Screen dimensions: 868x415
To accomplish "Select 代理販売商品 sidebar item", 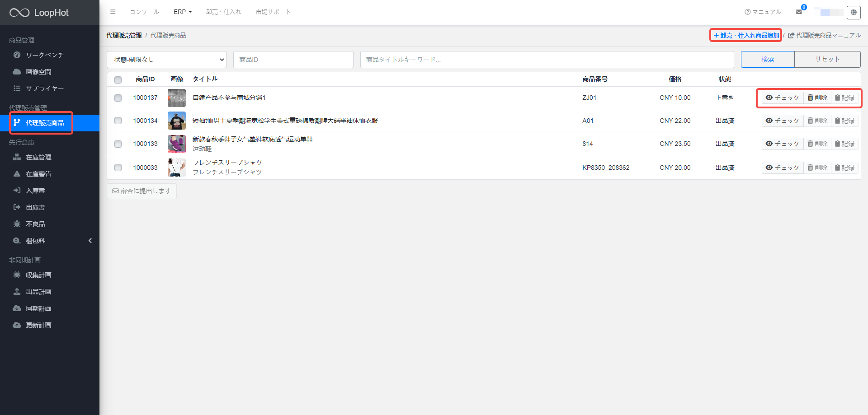I will click(x=50, y=123).
